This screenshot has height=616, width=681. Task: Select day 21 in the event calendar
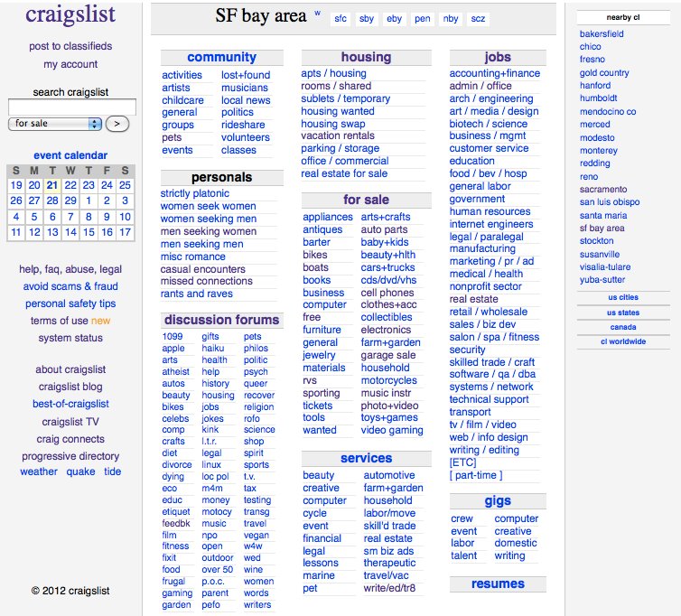(52, 185)
